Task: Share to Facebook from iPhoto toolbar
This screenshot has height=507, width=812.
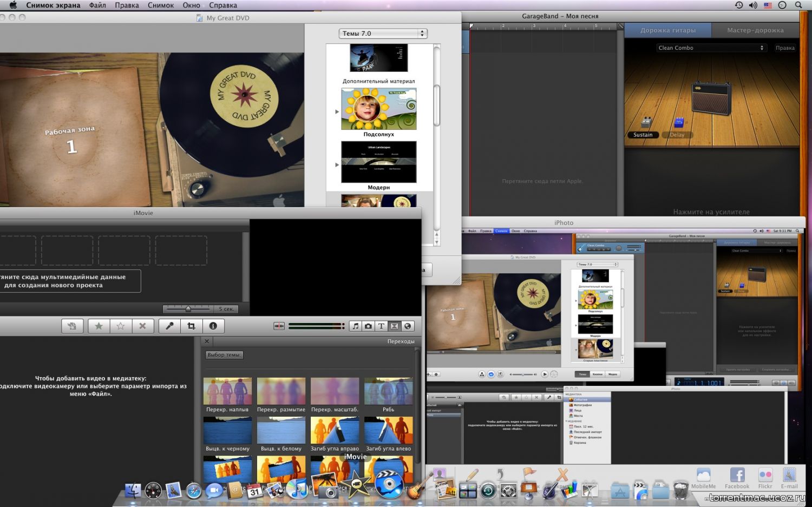Action: coord(737,478)
